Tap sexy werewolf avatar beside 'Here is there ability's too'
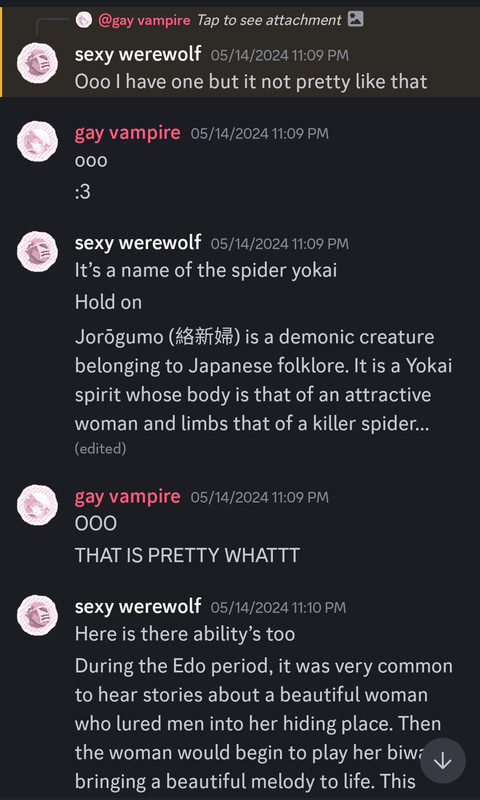 tap(37, 615)
